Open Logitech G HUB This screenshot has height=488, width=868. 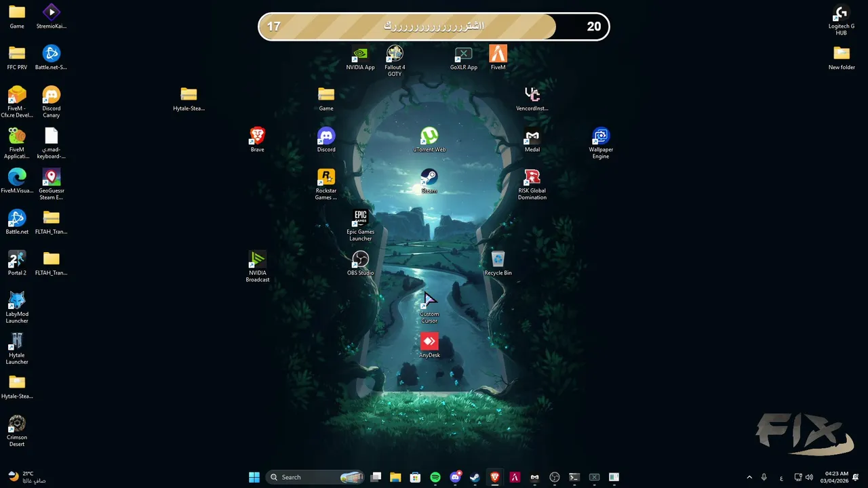click(841, 20)
